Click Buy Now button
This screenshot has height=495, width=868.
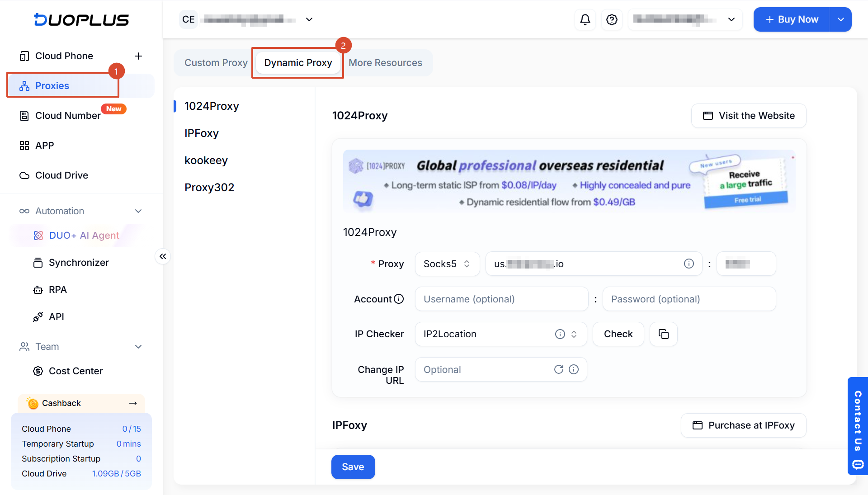(x=792, y=19)
